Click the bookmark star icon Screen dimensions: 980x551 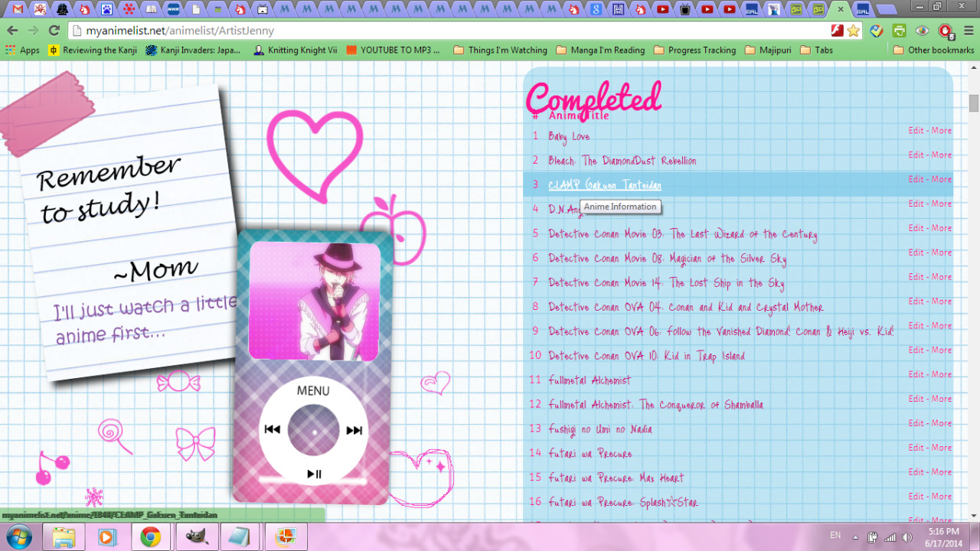point(853,31)
